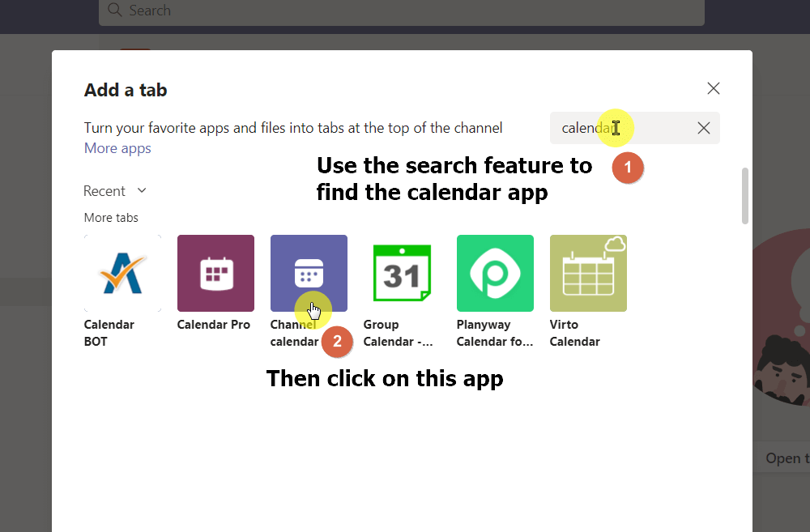Open the Virto Calendar app icon

click(x=588, y=273)
